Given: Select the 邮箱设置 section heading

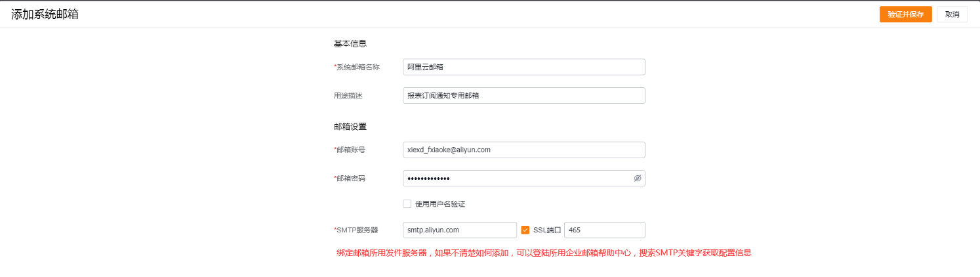Looking at the screenshot, I should [350, 126].
